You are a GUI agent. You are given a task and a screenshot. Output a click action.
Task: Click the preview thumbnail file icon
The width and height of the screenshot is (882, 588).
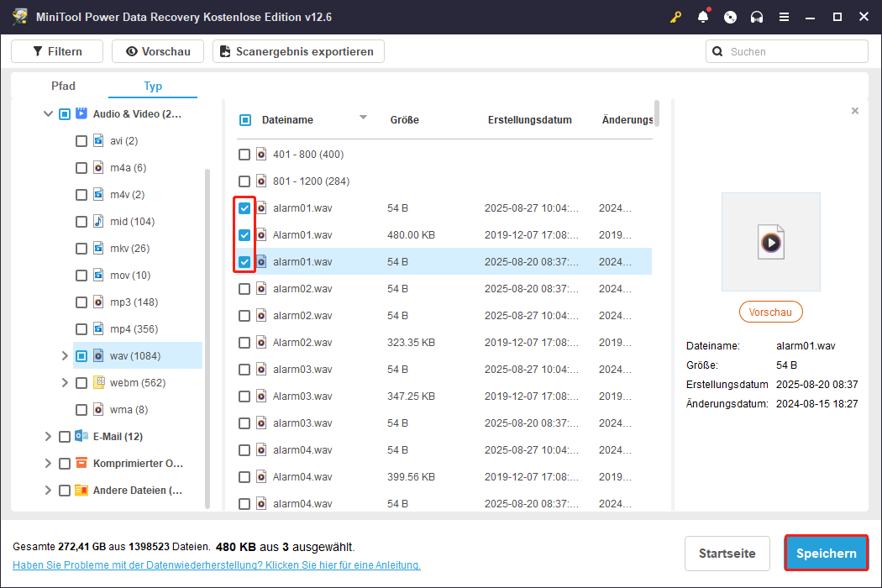pos(770,242)
